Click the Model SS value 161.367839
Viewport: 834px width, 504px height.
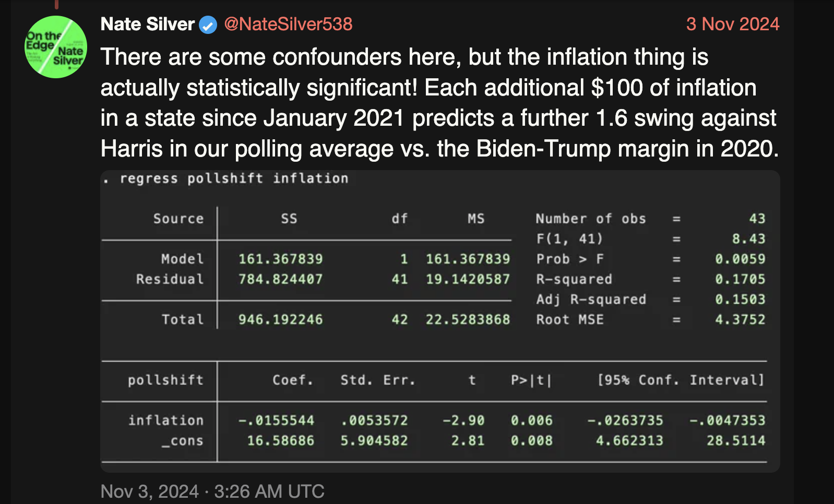tap(280, 259)
